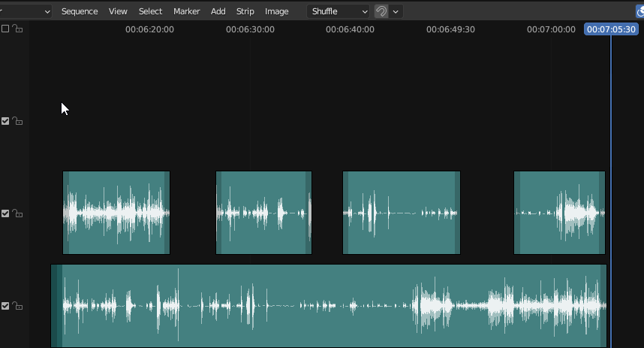Expand the snapping options chevron

(396, 11)
